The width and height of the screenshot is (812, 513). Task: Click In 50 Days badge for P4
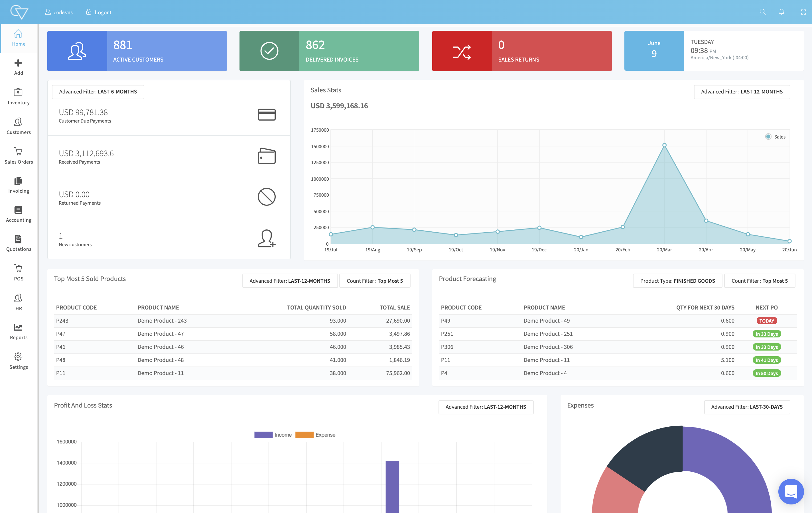[x=766, y=373]
